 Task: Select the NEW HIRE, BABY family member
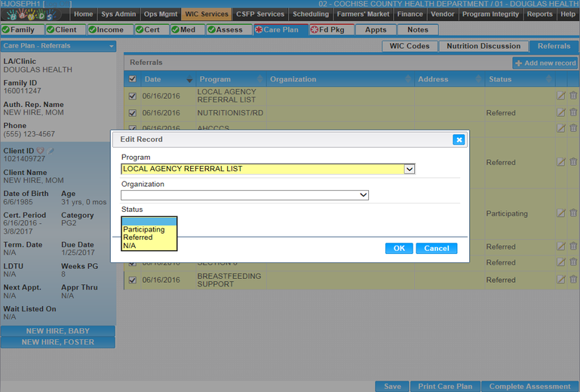click(58, 331)
